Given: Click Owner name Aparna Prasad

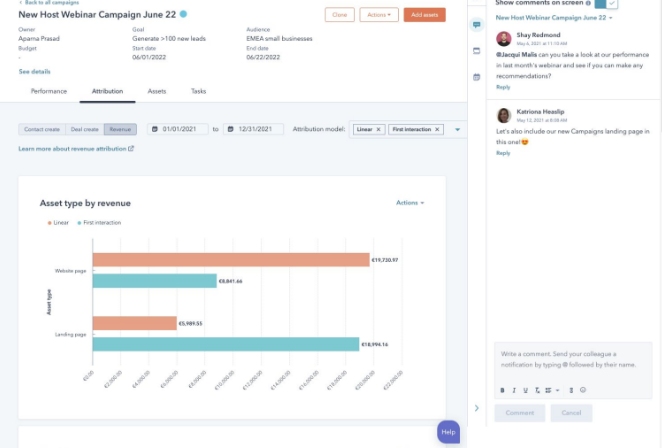Looking at the screenshot, I should click(39, 38).
